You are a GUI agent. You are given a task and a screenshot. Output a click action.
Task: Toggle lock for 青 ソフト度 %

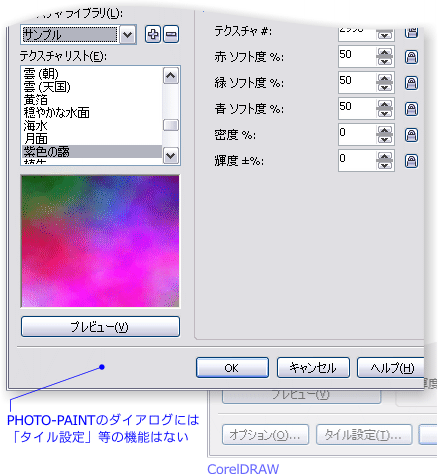(411, 109)
